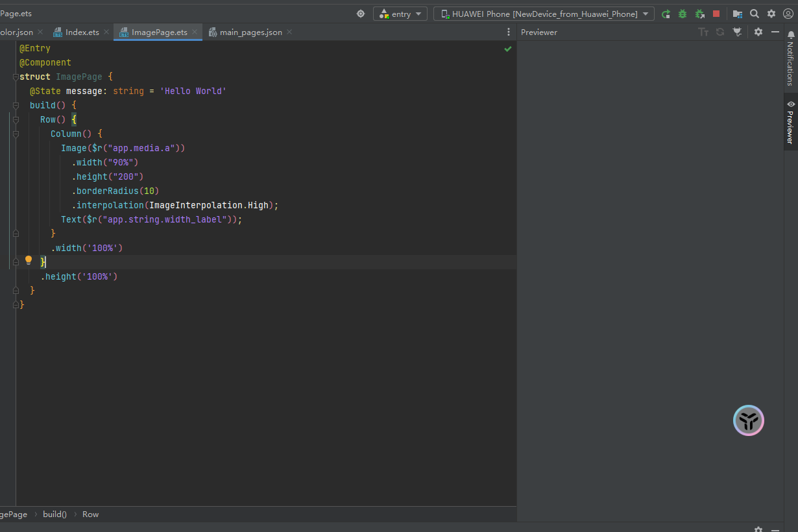Click the .width("90%") code line
The image size is (798, 532).
tap(105, 163)
